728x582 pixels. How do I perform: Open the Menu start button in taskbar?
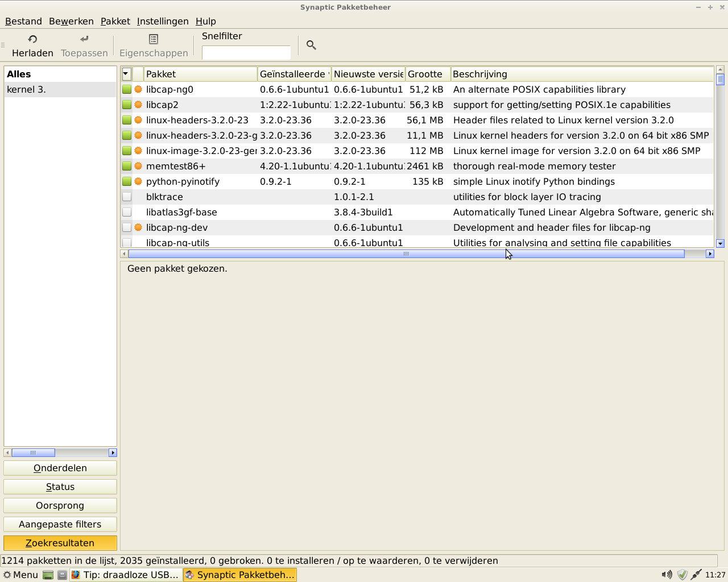20,575
